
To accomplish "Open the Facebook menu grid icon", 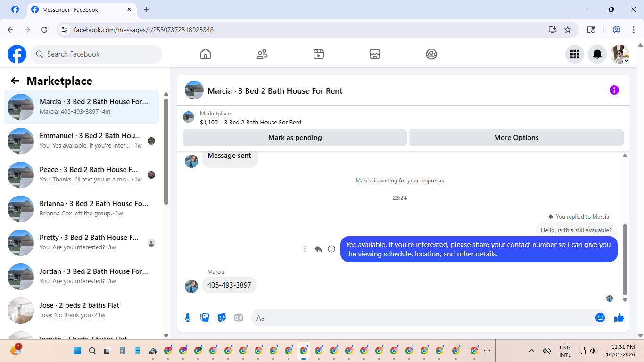I will tap(575, 54).
